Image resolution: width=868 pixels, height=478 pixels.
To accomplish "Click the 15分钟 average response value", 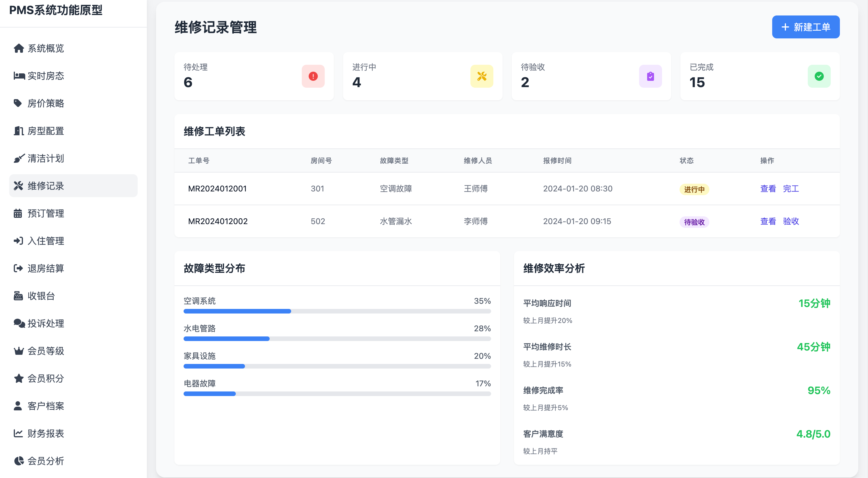I will [814, 304].
